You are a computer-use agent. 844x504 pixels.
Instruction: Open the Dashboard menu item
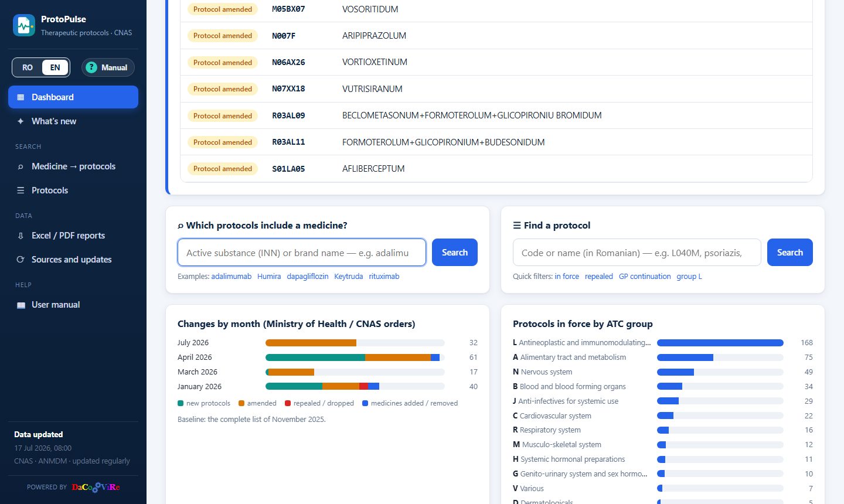point(73,97)
